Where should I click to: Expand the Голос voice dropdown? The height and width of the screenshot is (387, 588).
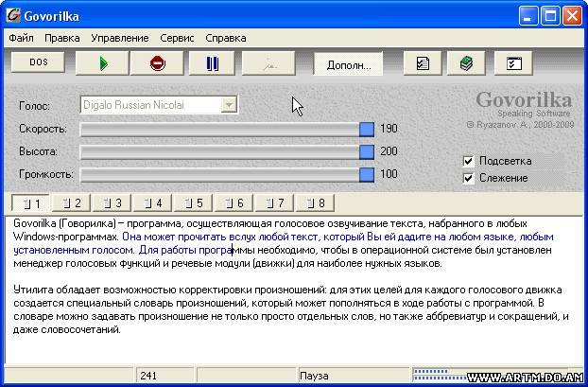tap(229, 105)
